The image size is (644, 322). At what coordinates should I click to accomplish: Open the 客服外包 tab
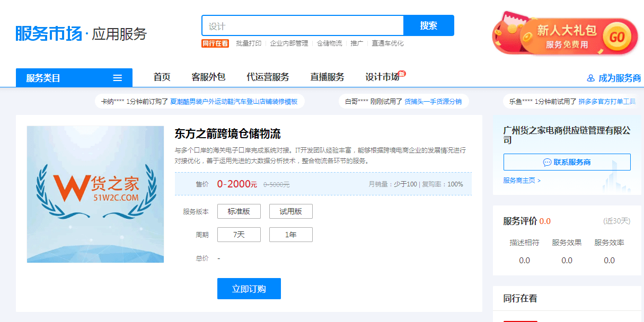pos(209,77)
